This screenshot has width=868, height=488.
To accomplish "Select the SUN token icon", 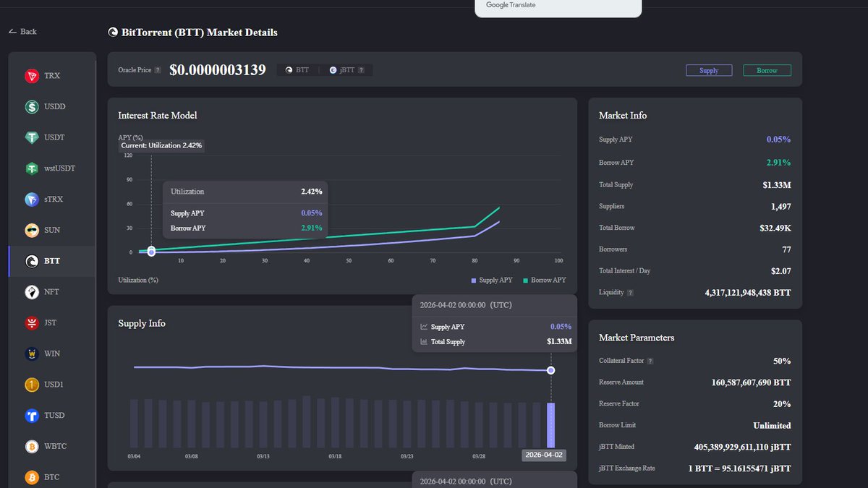I will pyautogui.click(x=32, y=231).
